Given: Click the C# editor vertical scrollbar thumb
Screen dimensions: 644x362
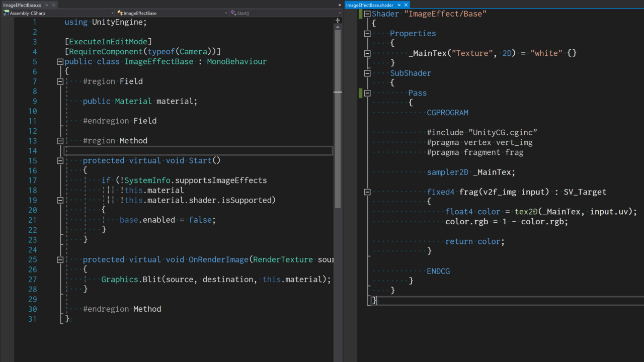Looking at the screenshot, I should pos(338,151).
